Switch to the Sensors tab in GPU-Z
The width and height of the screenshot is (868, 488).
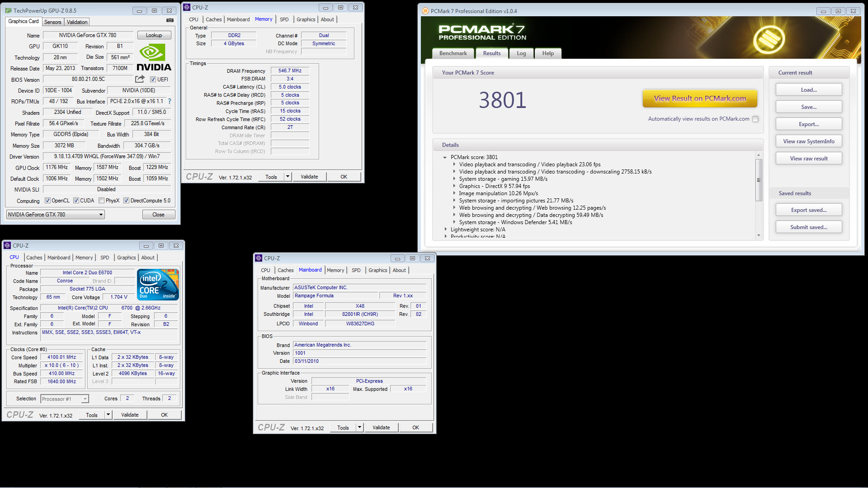[x=52, y=22]
